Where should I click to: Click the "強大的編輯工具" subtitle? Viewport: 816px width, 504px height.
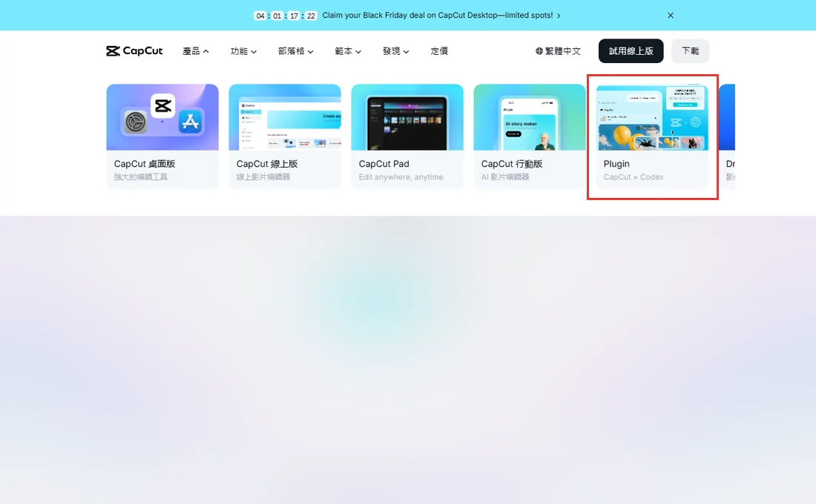(x=140, y=177)
